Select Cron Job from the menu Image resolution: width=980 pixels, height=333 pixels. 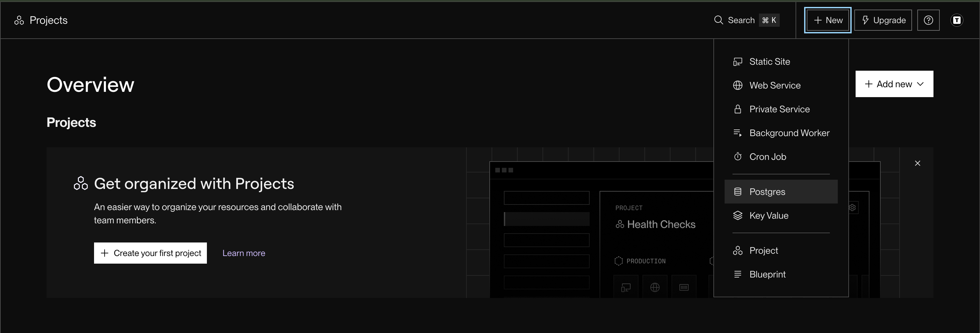[x=781, y=157]
